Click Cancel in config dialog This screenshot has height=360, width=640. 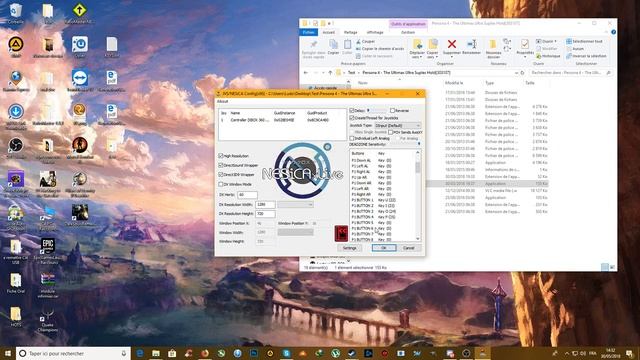[409, 248]
